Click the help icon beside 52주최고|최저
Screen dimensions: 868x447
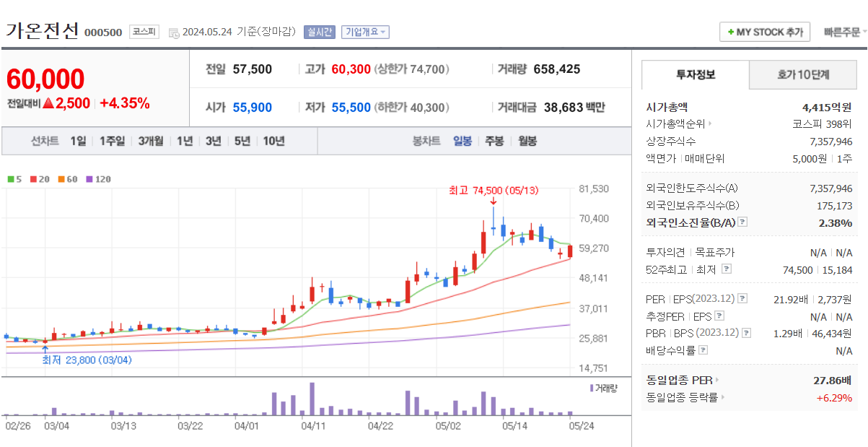tap(726, 268)
